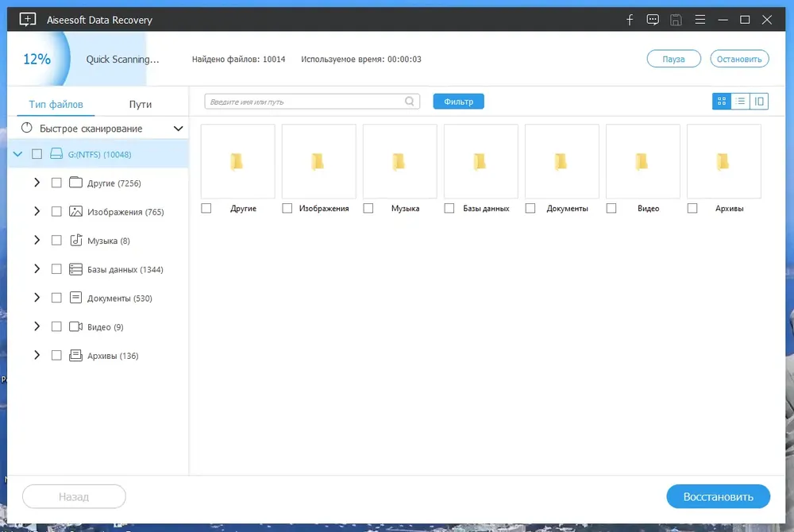Viewport: 794px width, 532px height.
Task: Click the quick scan clock icon
Action: pyautogui.click(x=27, y=128)
